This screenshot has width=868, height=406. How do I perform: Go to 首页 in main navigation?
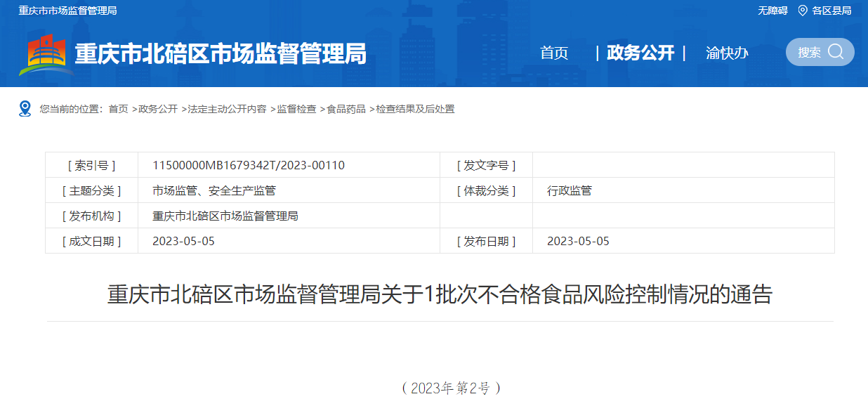[x=554, y=53]
